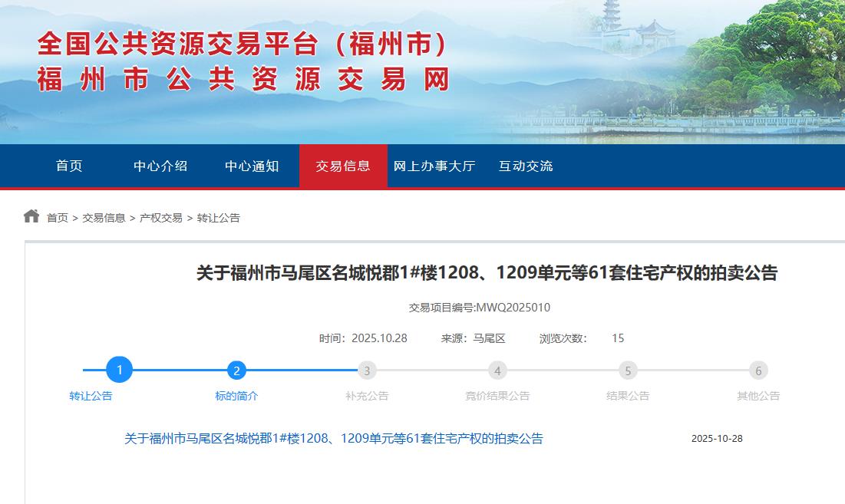The height and width of the screenshot is (504, 845).
Task: Click 首页 breadcrumb link
Action: pyautogui.click(x=58, y=218)
